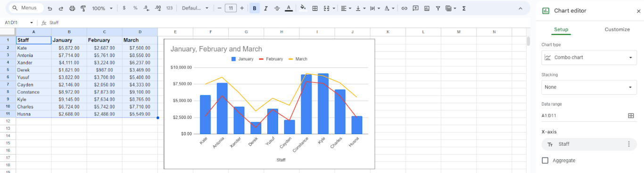The width and height of the screenshot is (644, 173).
Task: Click the insert chart icon
Action: coord(427,8)
